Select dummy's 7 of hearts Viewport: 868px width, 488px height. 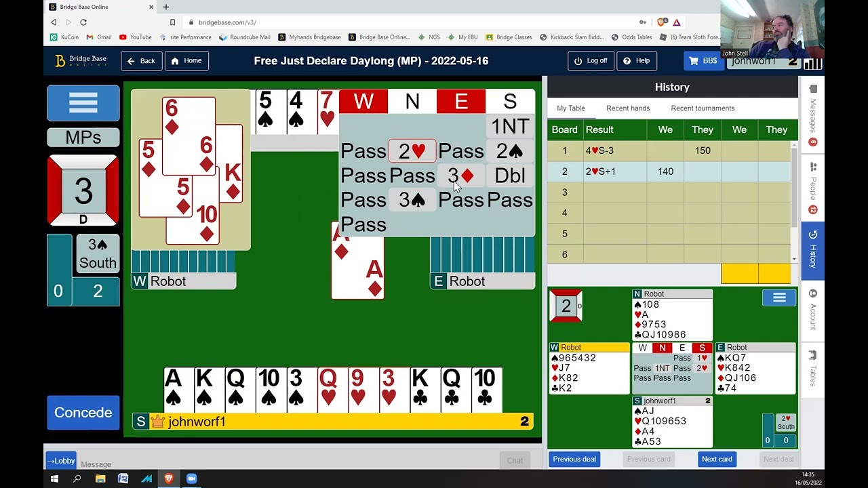[328, 112]
